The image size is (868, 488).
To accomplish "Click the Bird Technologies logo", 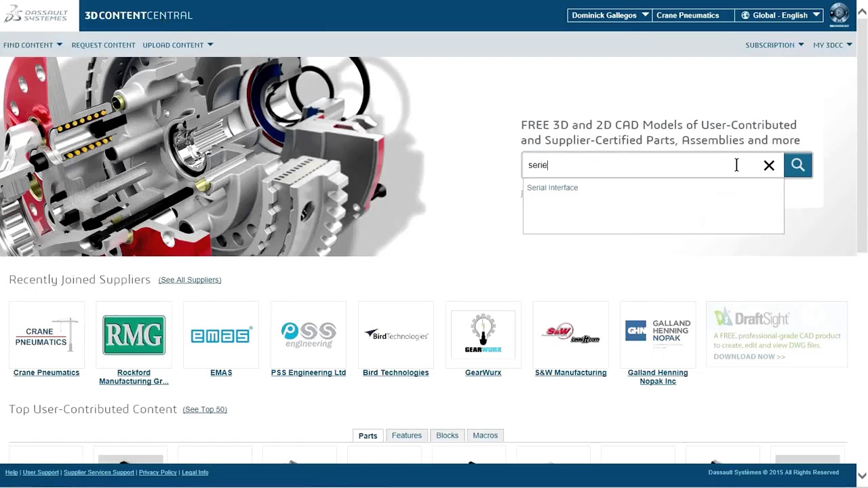I will coord(396,335).
